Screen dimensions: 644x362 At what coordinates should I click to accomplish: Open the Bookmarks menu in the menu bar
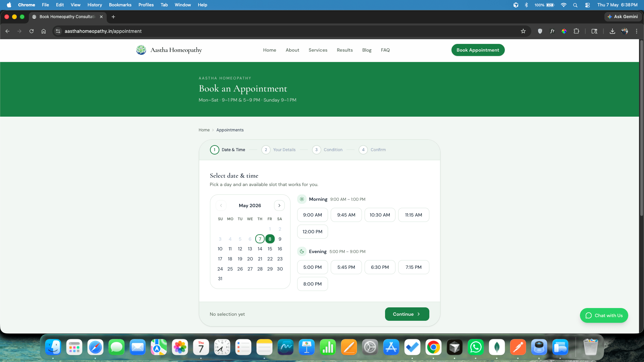point(120,5)
